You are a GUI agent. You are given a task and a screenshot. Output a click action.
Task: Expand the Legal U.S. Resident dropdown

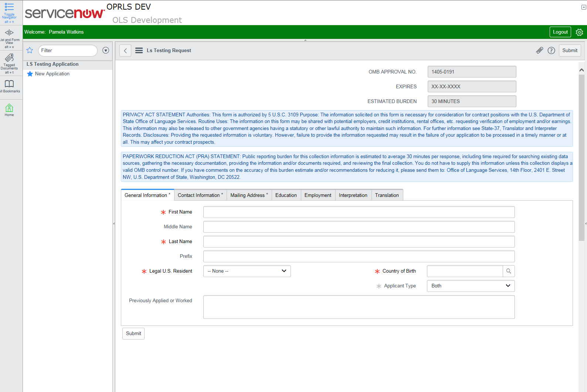point(247,271)
